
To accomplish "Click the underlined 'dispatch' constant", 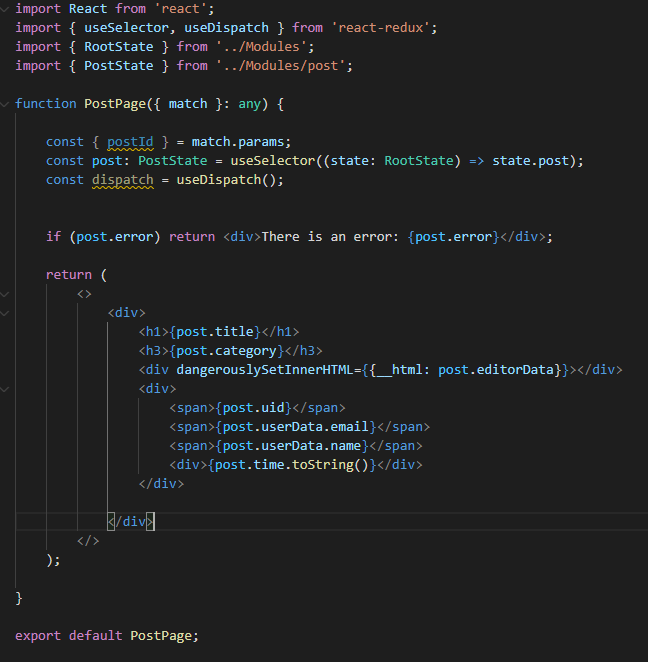I will coord(122,180).
